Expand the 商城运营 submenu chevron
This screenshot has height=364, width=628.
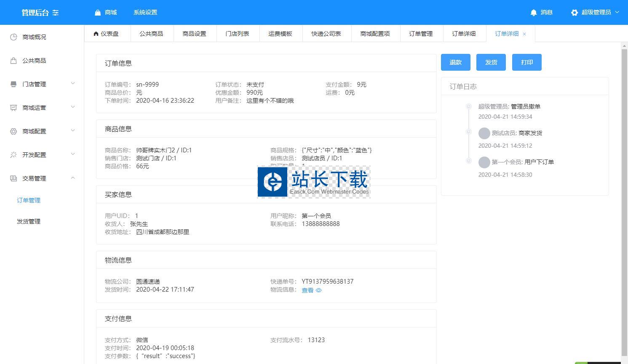(73, 107)
